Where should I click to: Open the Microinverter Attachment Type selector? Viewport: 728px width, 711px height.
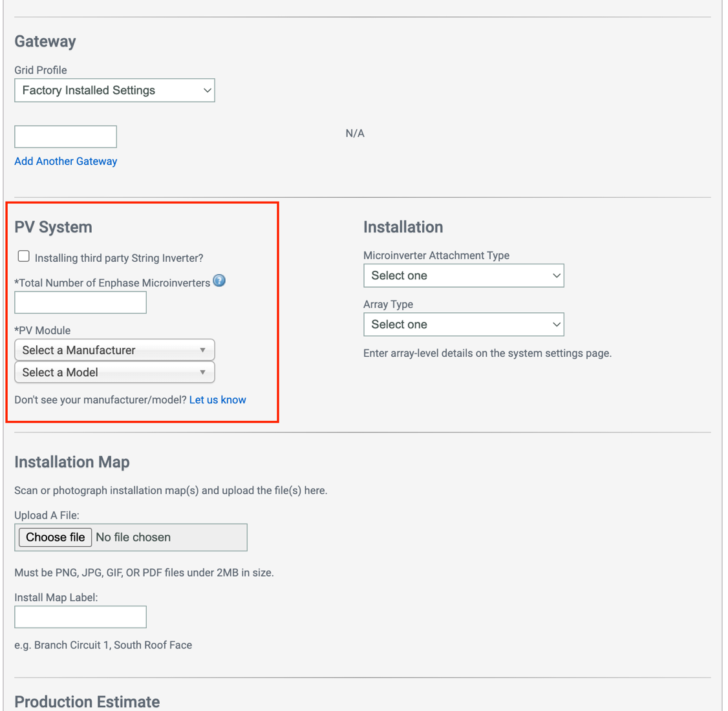(463, 275)
